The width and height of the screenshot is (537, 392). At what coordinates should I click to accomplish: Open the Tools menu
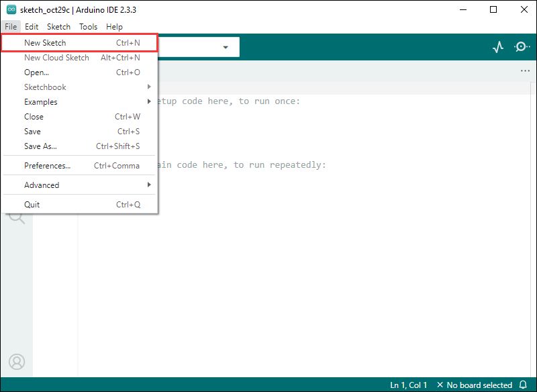tap(88, 27)
